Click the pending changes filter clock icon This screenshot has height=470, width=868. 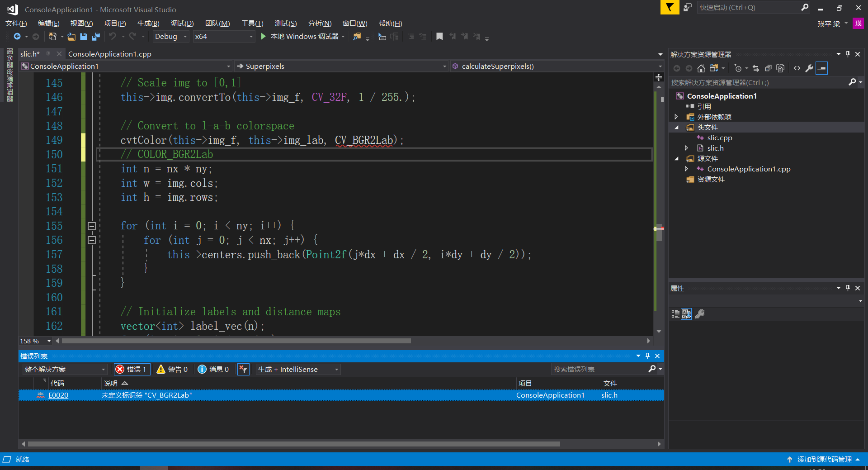click(x=738, y=68)
